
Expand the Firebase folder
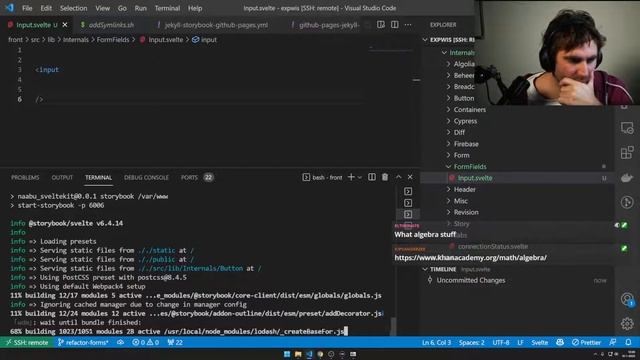pos(466,144)
